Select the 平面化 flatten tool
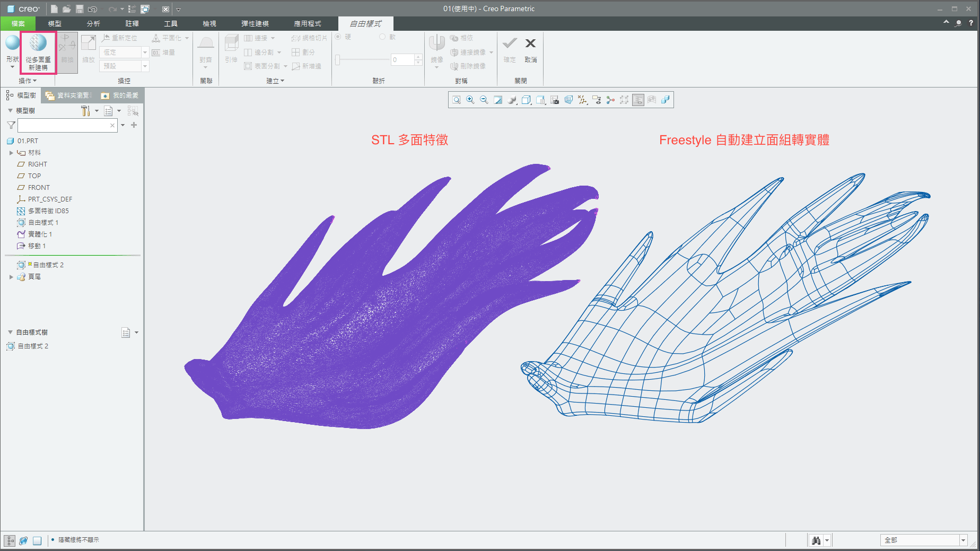This screenshot has width=980, height=551. tap(170, 38)
